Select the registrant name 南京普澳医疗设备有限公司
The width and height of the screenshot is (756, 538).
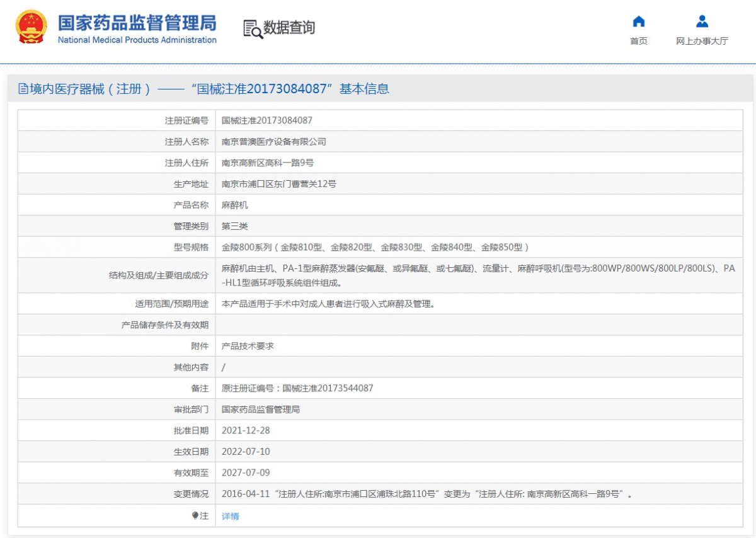pyautogui.click(x=274, y=142)
